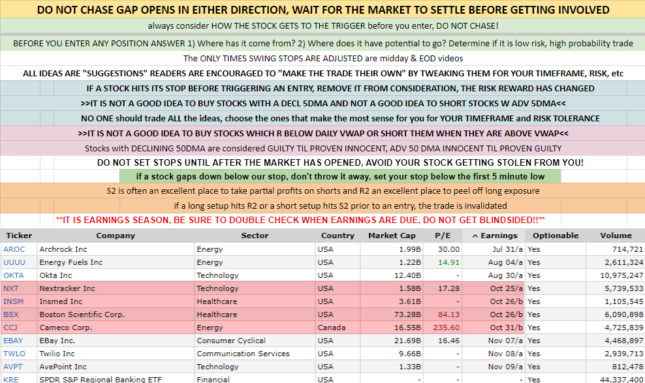Select the Archrock Inc company cell
Viewport: 645px width, 383px height.
(116, 249)
